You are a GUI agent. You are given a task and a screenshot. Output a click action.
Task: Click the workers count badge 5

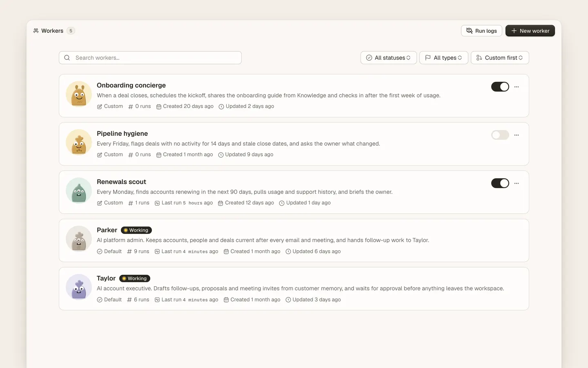(71, 31)
